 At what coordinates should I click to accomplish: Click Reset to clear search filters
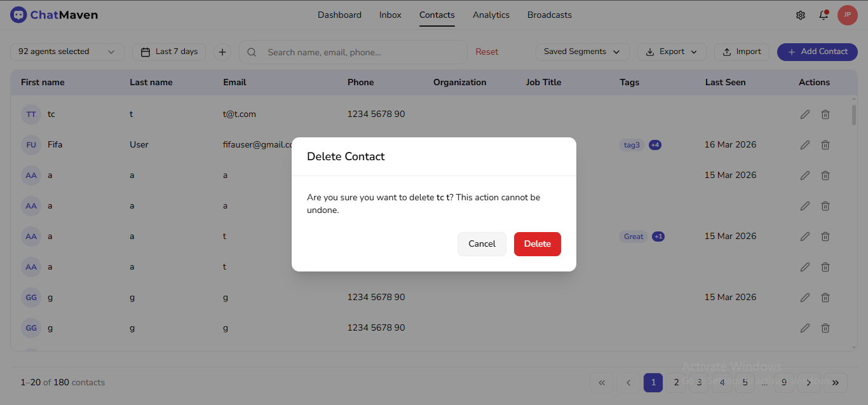487,51
